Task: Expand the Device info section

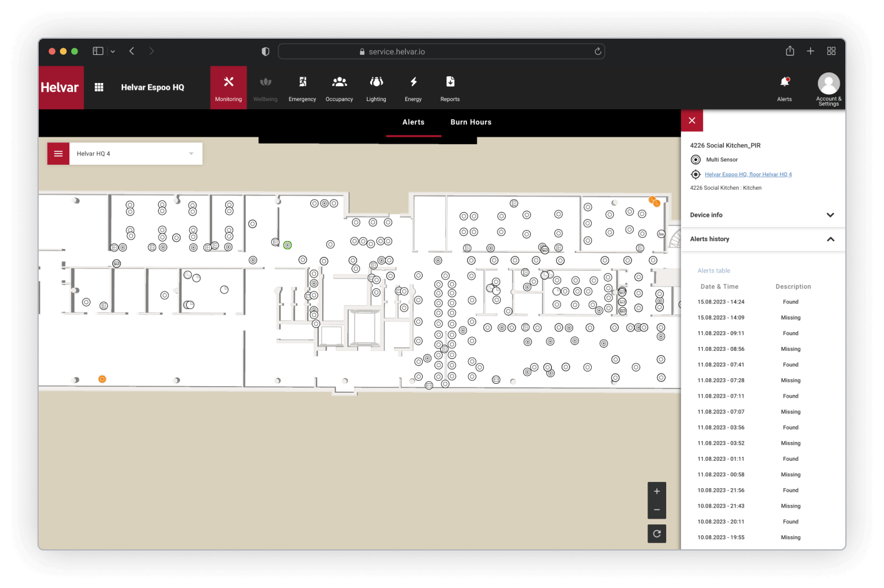Action: [830, 215]
